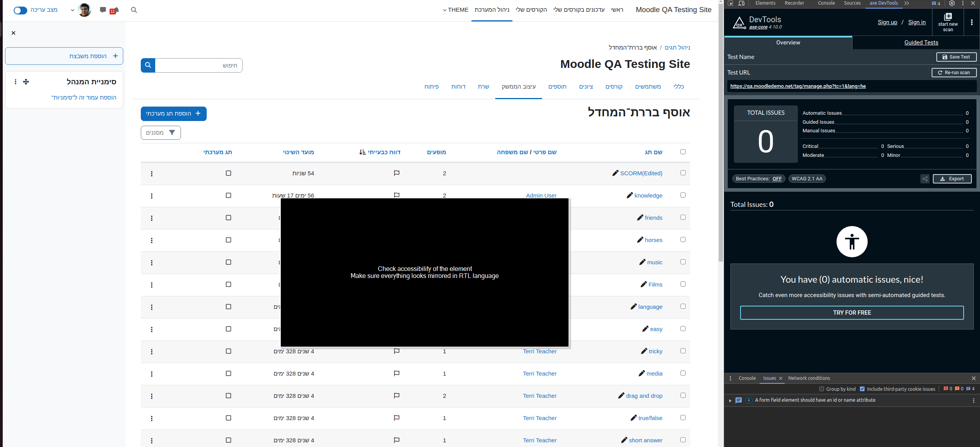Click the blue search submit button with magnifier
The height and width of the screenshot is (447, 980).
point(148,65)
